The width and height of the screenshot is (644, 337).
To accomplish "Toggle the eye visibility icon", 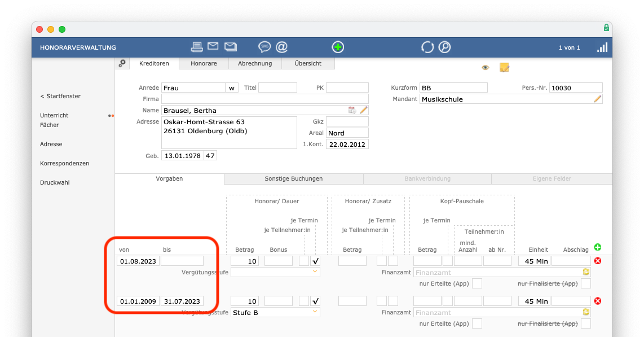I will 486,67.
